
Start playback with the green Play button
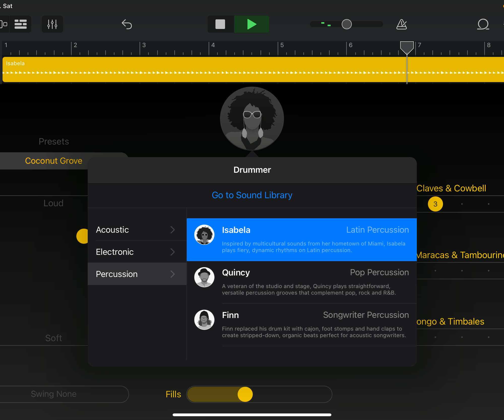click(x=251, y=24)
